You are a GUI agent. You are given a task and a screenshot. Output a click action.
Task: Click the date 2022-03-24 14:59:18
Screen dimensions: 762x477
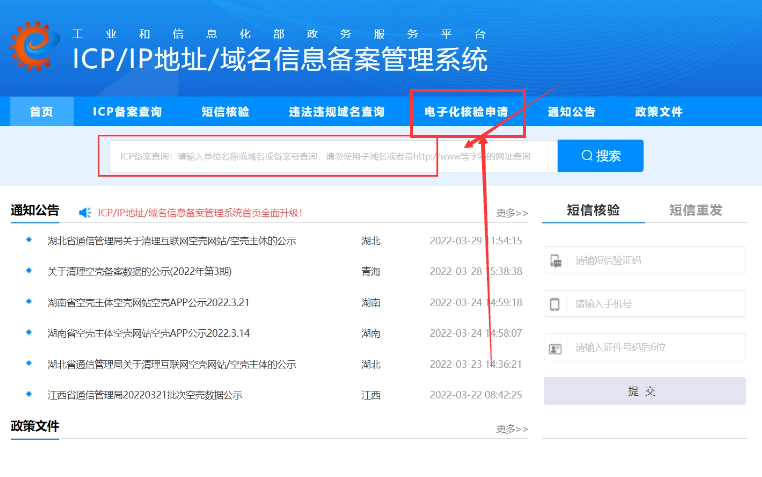(x=476, y=303)
